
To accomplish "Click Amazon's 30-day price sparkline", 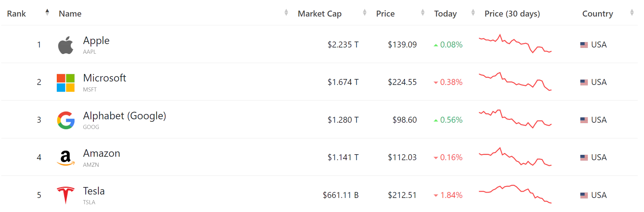I will point(515,157).
